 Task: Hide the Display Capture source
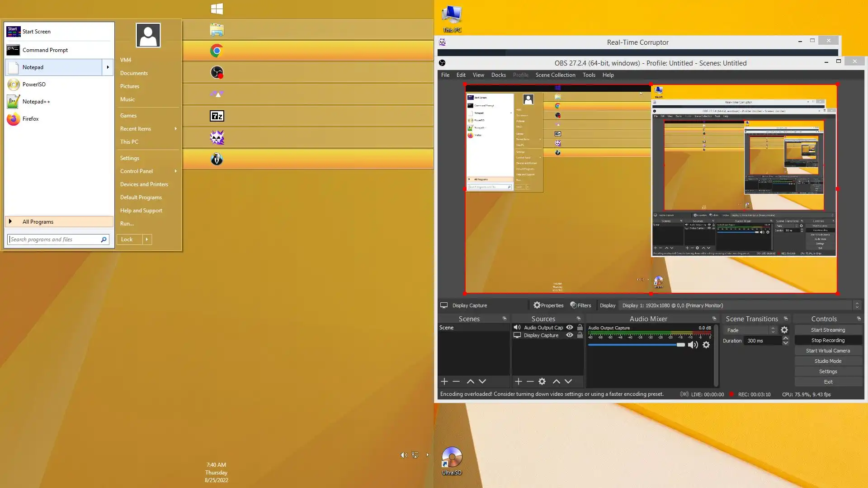[x=570, y=335]
